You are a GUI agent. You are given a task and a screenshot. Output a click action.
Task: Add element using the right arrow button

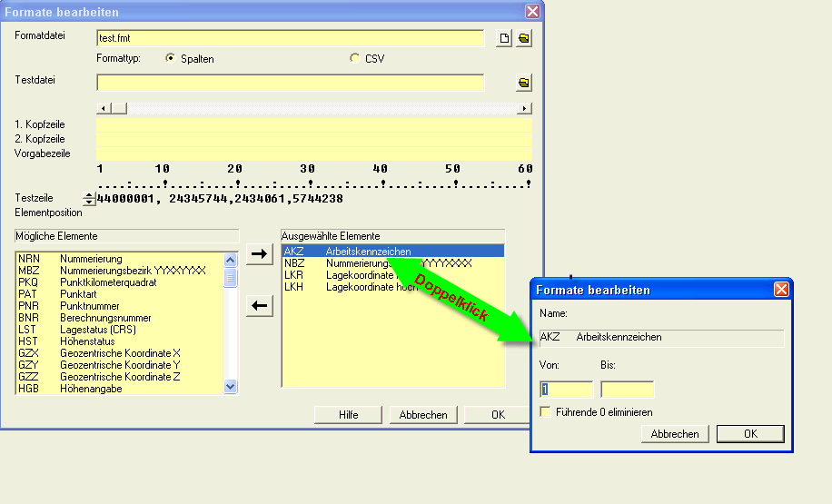coord(260,254)
